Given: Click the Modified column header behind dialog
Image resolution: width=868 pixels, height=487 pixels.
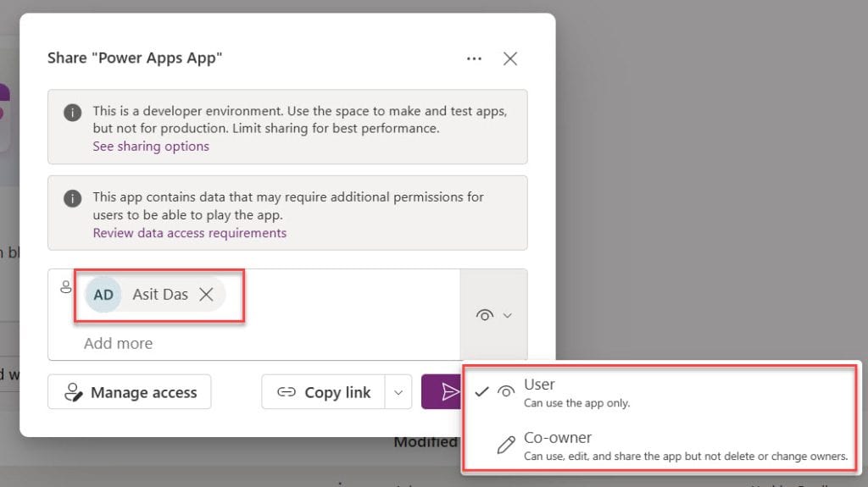Looking at the screenshot, I should 426,442.
